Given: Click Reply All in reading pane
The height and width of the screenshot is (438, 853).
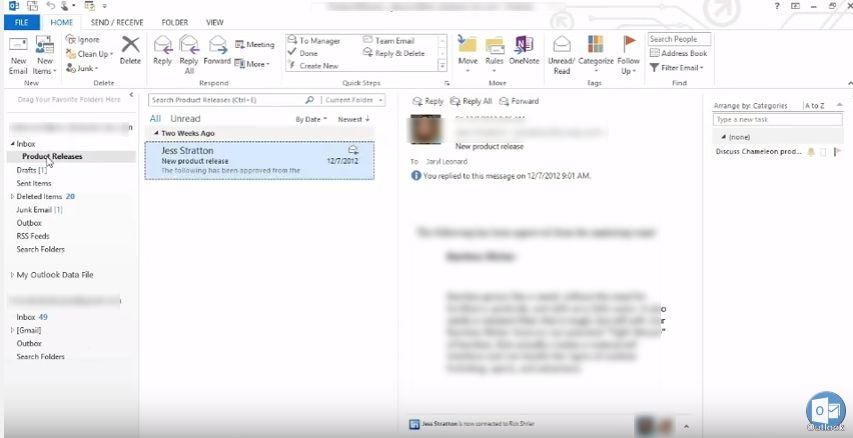Looking at the screenshot, I should [471, 101].
